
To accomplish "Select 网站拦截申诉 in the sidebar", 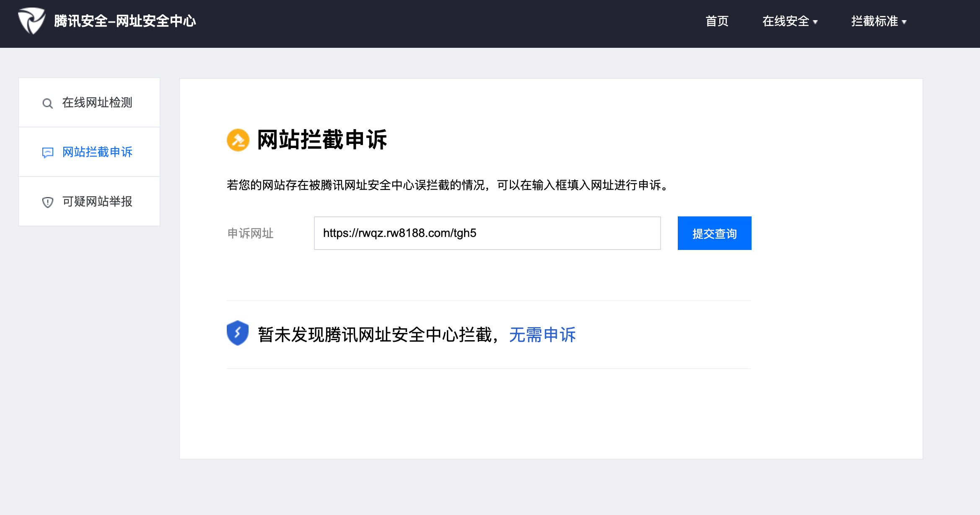I will 97,152.
